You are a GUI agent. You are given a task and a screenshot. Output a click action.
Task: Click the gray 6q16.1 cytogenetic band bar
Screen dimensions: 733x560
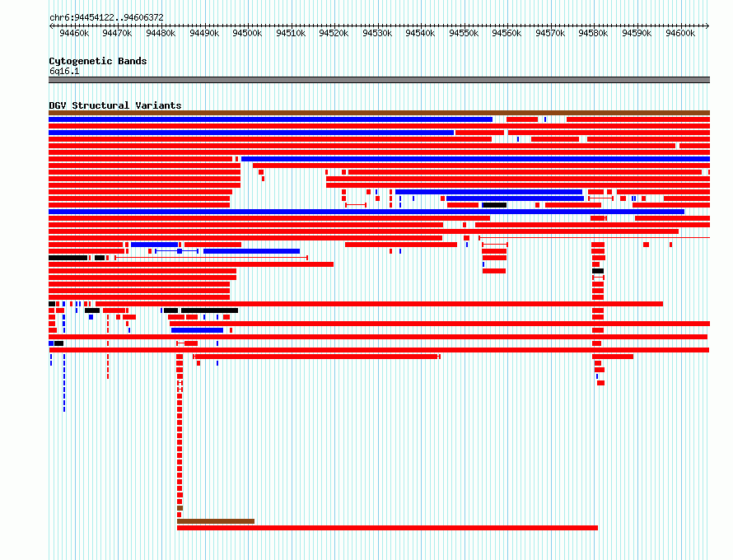coord(379,80)
